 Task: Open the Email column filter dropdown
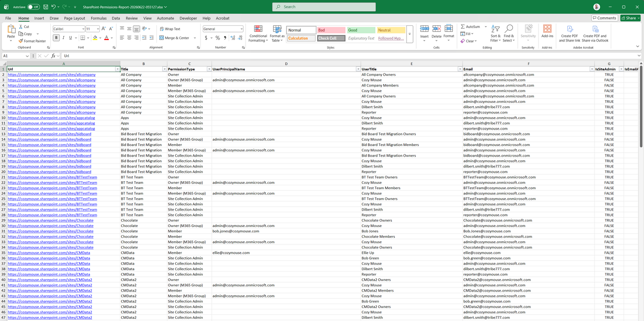(x=592, y=69)
